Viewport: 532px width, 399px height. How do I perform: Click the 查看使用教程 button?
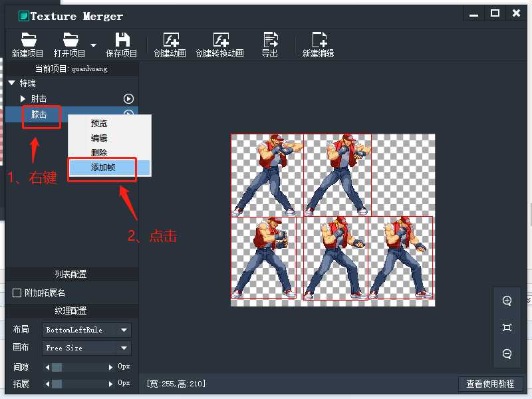tap(490, 384)
